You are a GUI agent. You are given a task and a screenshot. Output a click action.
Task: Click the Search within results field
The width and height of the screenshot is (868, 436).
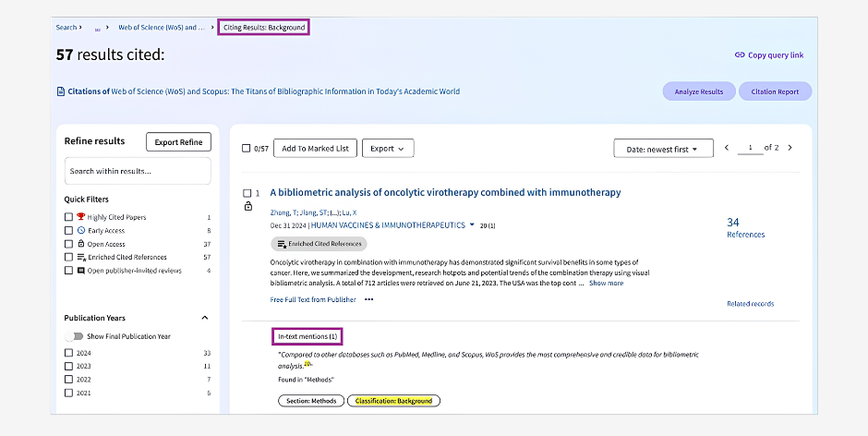click(x=138, y=171)
